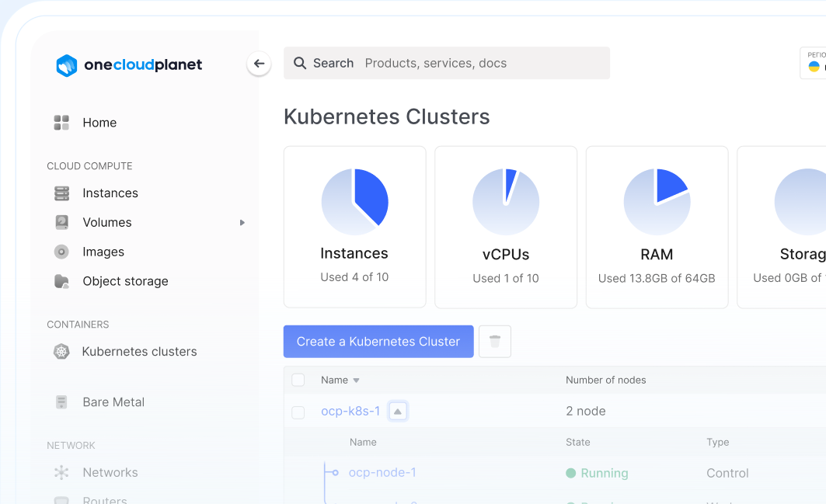Click the RAM card title
This screenshot has height=504, width=826.
pyautogui.click(x=657, y=255)
